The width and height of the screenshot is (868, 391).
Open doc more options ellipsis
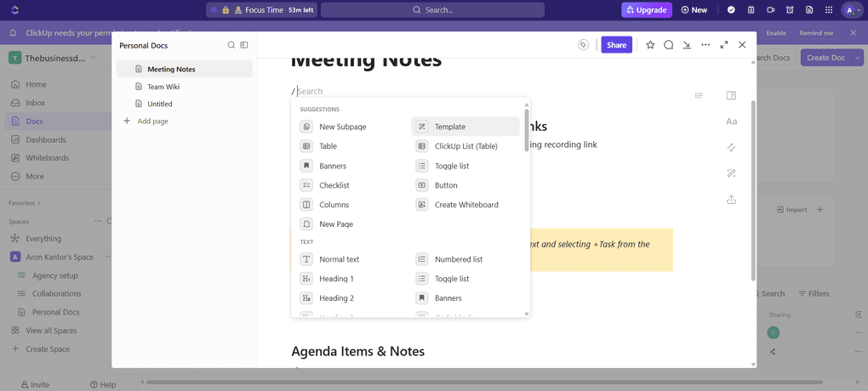click(x=705, y=45)
